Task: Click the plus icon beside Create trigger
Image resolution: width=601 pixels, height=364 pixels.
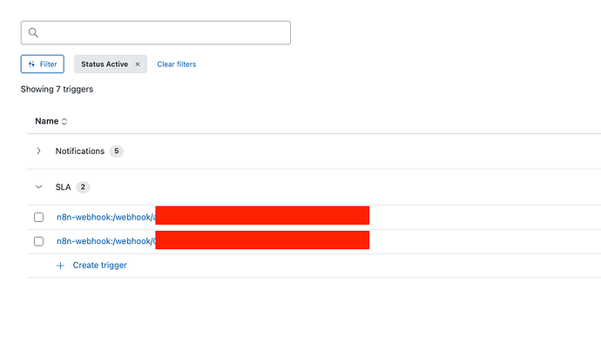Action: point(61,266)
